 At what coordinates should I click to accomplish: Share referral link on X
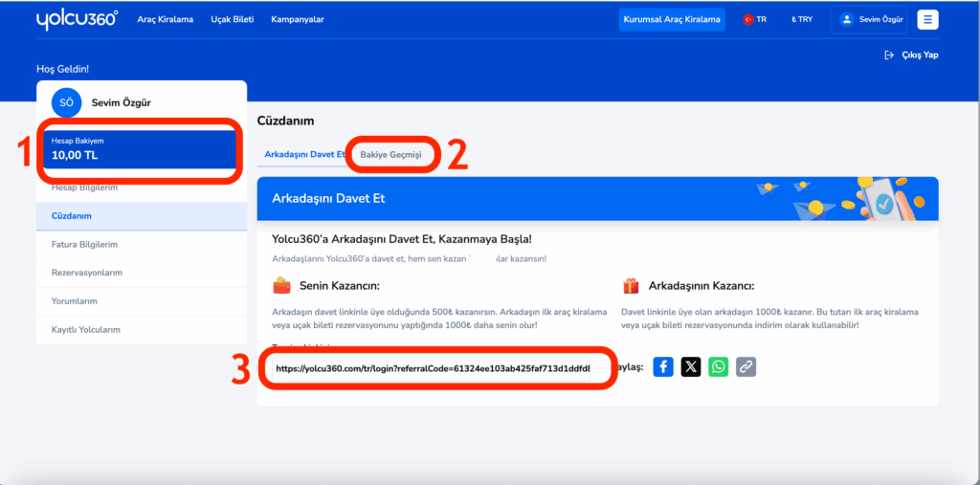point(691,367)
